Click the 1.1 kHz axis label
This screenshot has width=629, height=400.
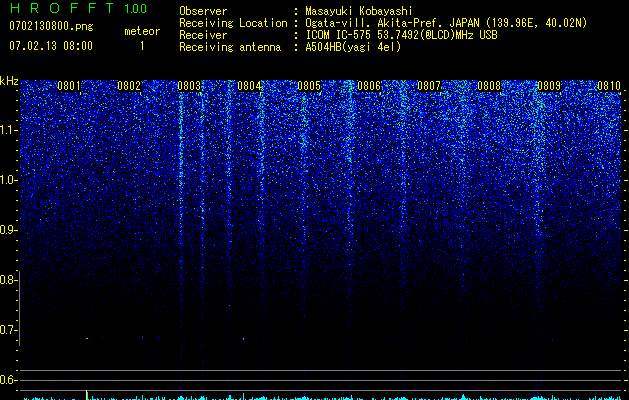(x=9, y=130)
